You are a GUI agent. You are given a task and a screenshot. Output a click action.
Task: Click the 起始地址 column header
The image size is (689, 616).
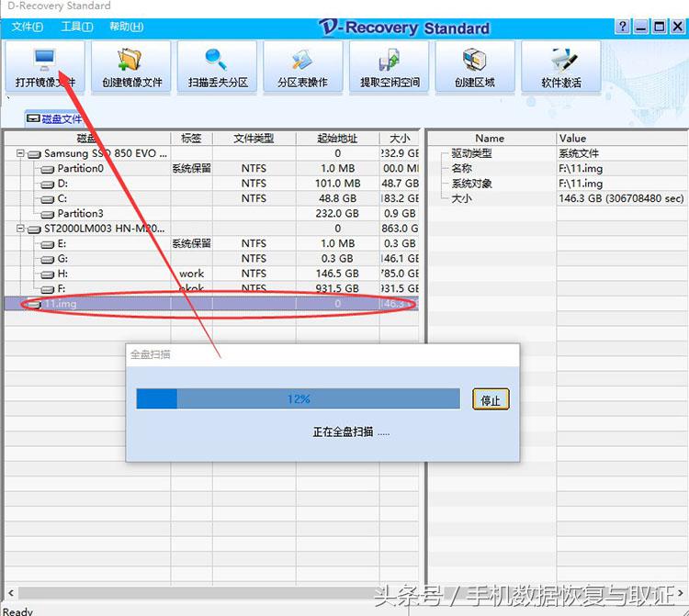point(336,139)
